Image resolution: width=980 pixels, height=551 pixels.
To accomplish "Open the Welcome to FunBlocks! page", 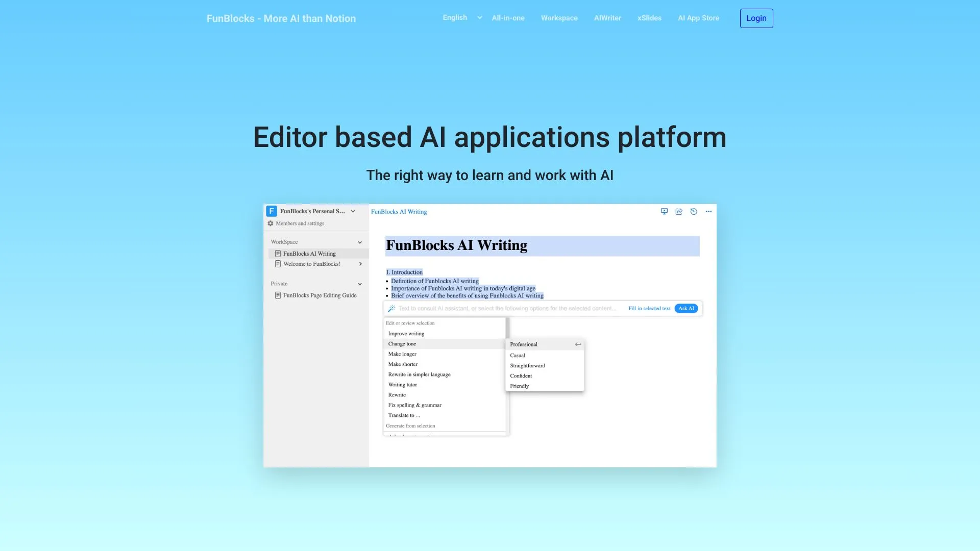I will (311, 264).
